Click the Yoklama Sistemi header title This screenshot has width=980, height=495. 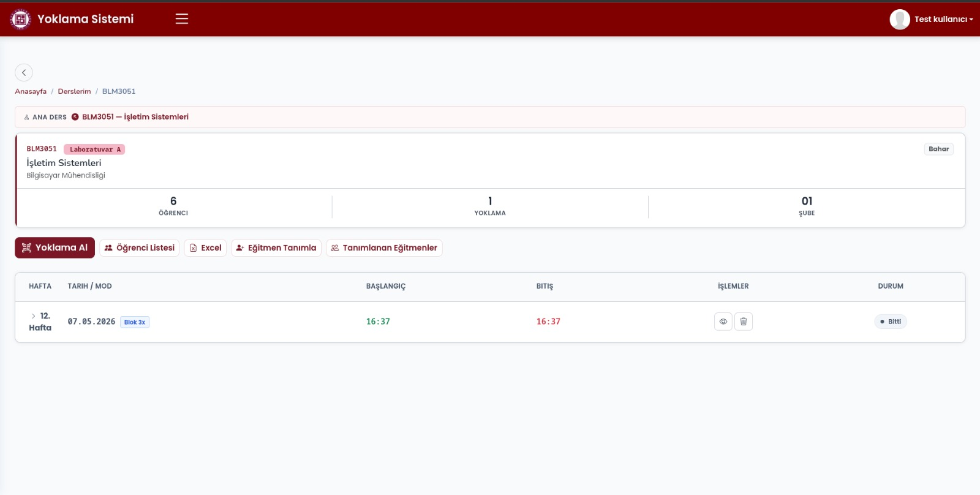(x=85, y=19)
